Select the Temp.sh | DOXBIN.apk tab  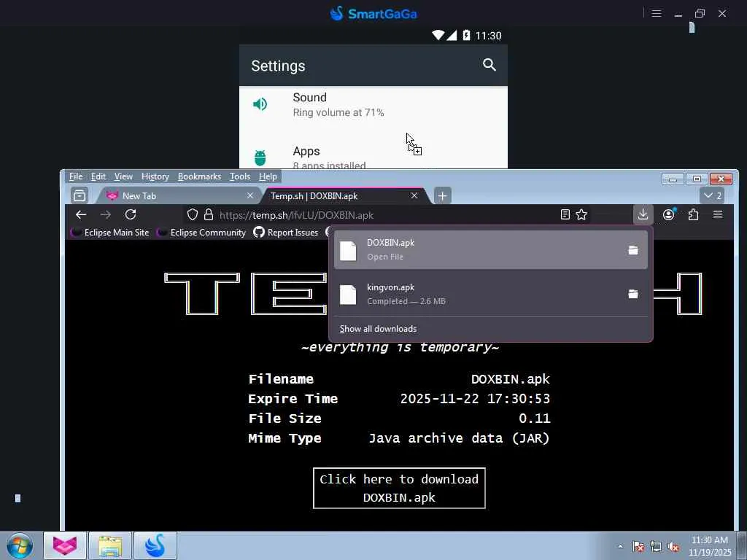tap(344, 195)
